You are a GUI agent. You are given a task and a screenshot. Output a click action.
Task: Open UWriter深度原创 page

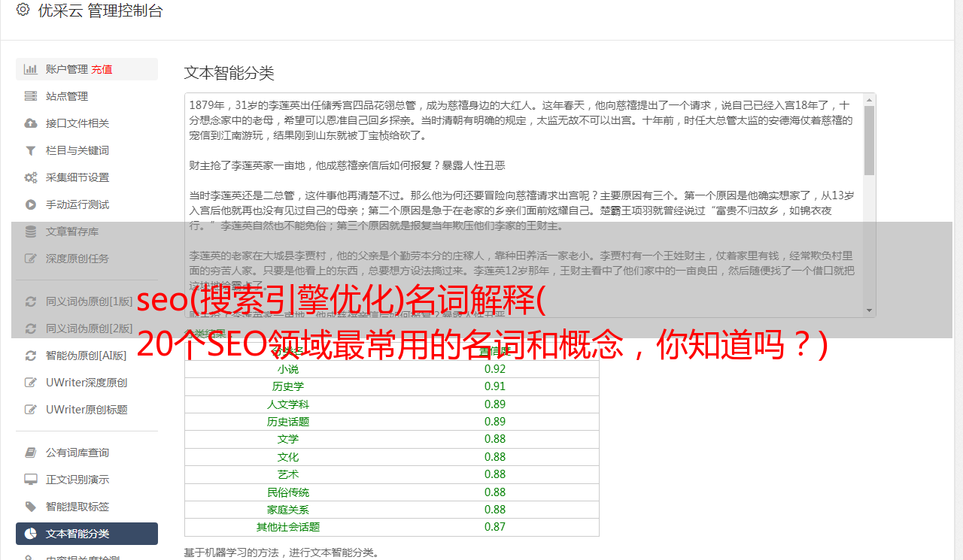pyautogui.click(x=87, y=383)
